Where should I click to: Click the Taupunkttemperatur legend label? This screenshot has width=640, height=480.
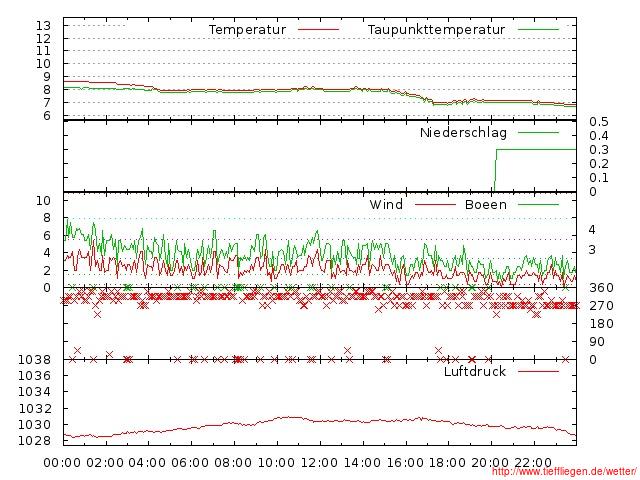click(435, 30)
